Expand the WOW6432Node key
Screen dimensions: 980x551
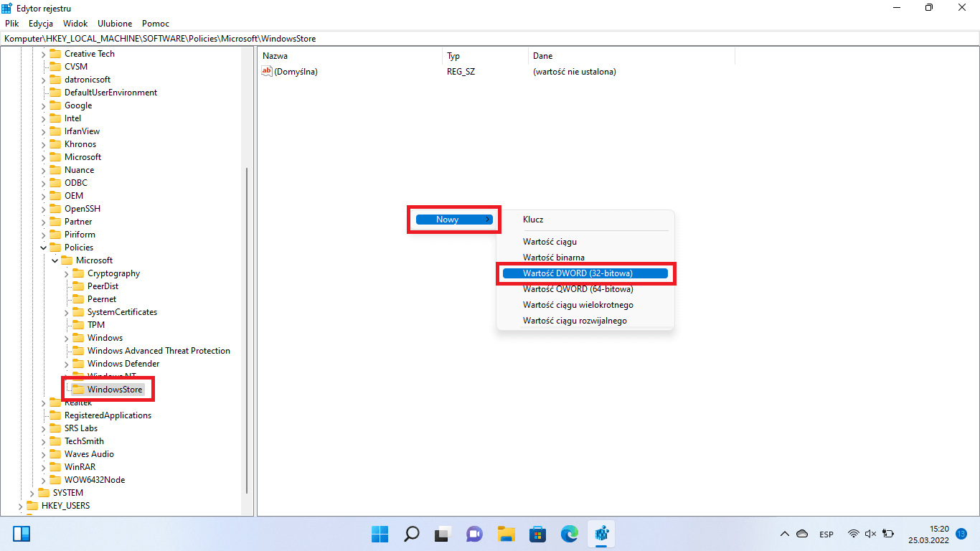pyautogui.click(x=43, y=479)
